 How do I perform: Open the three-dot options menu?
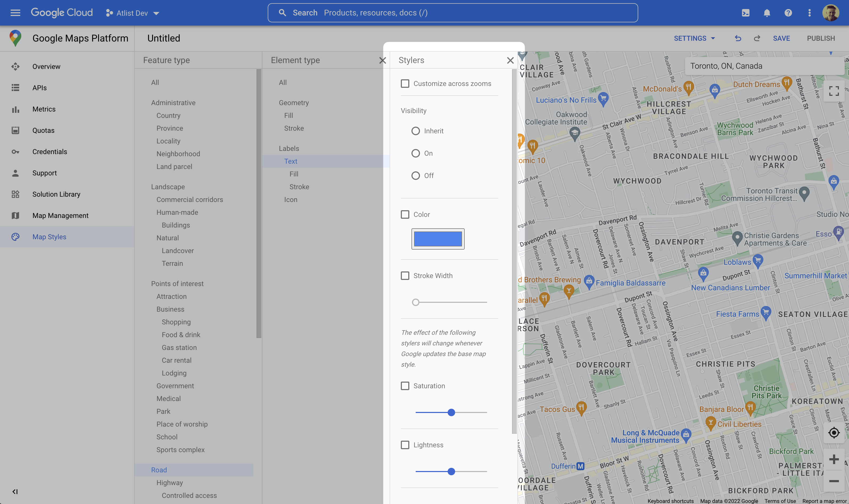click(x=809, y=13)
